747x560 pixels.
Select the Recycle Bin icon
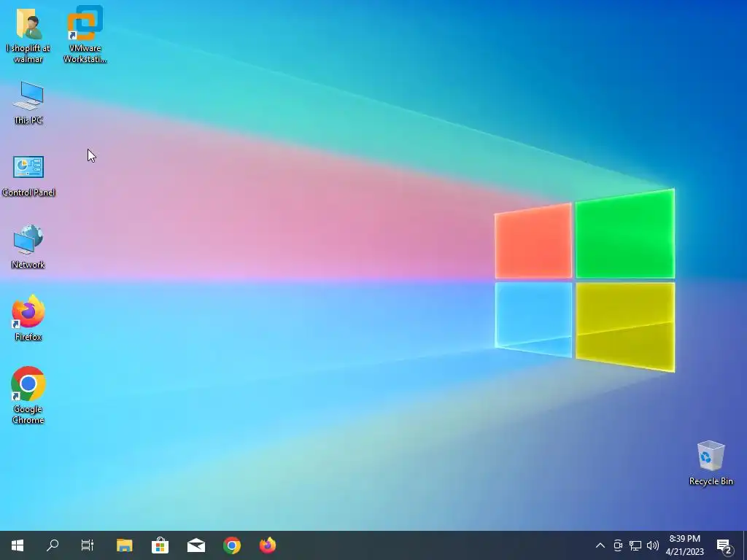[711, 463]
